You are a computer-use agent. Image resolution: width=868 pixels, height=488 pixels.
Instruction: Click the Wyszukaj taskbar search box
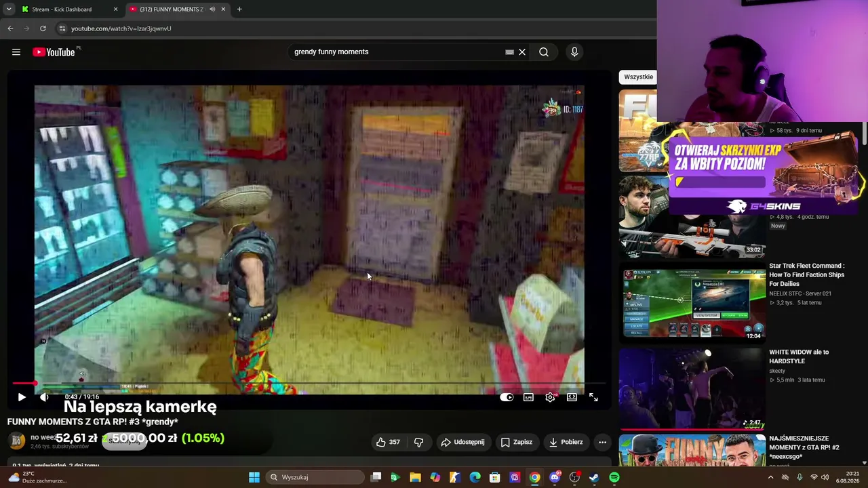coord(314,477)
